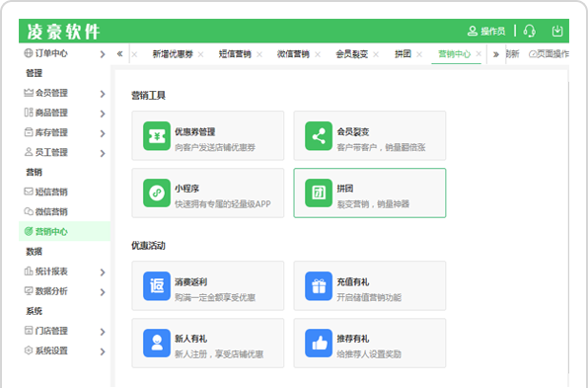Close the 营销中心 tab

click(x=478, y=54)
